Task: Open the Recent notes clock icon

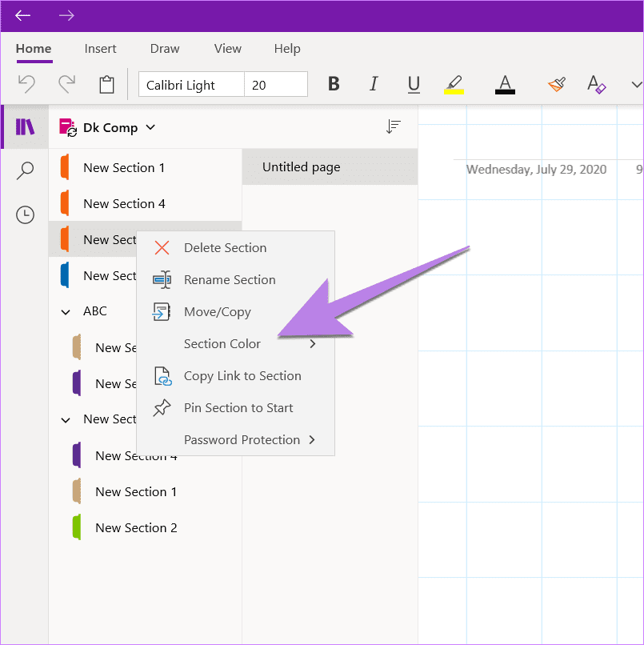Action: (25, 214)
